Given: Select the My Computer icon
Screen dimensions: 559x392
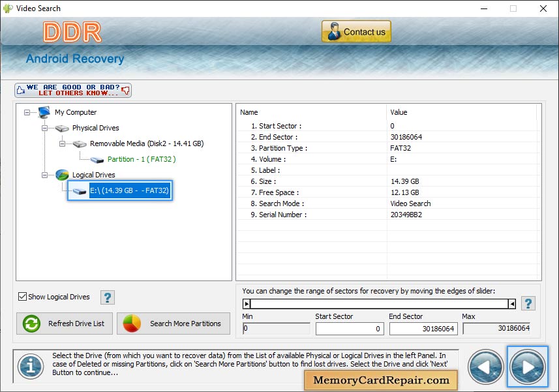Looking at the screenshot, I should point(44,112).
